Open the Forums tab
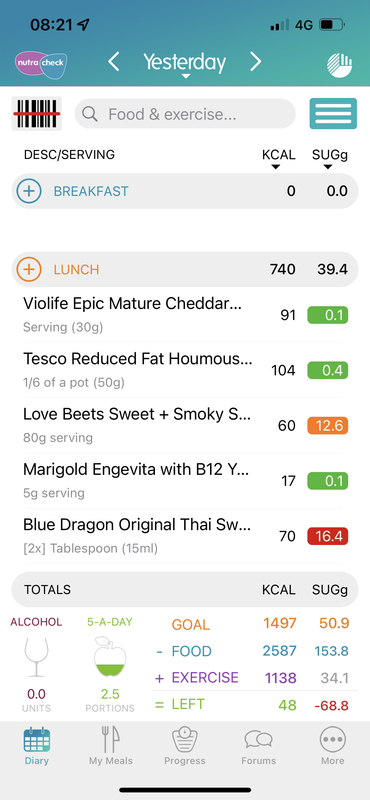370x800 pixels. (x=259, y=746)
